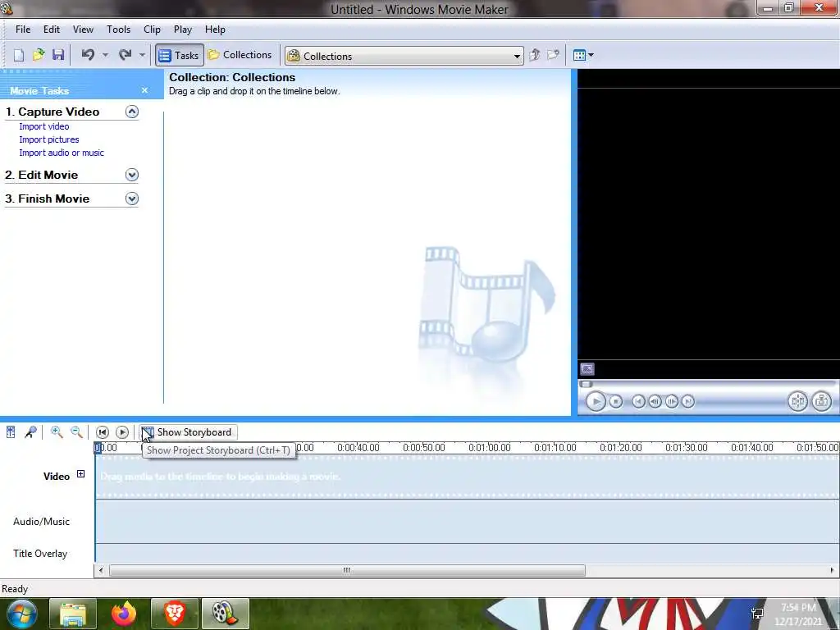840x630 pixels.
Task: Take a picture from the preview
Action: pos(822,401)
